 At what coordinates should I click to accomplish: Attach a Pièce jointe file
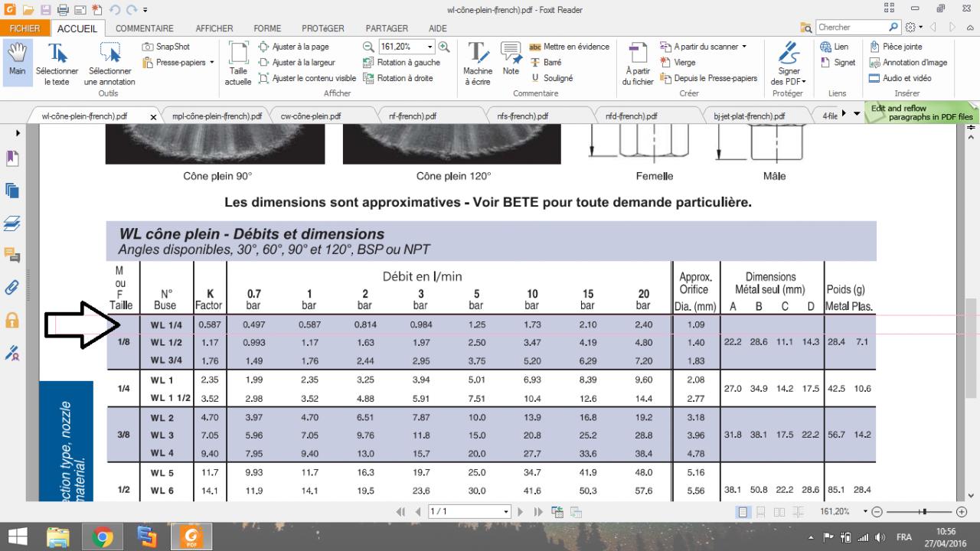[x=897, y=47]
